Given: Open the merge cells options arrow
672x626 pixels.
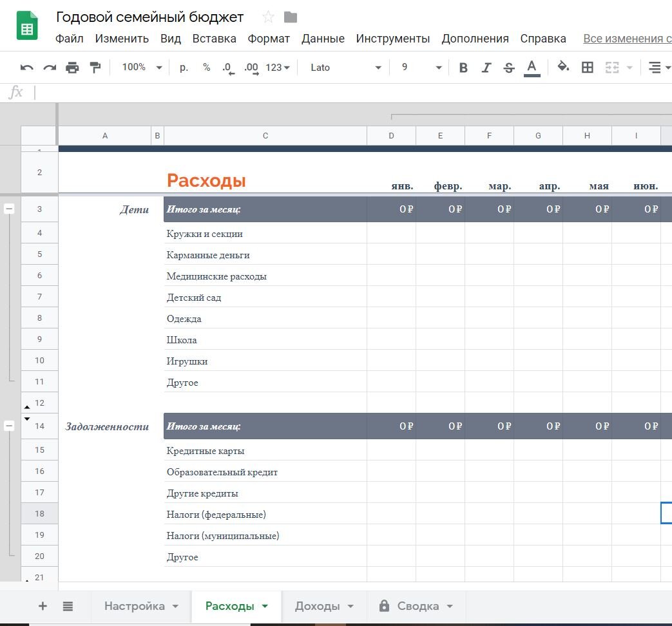Looking at the screenshot, I should [629, 68].
